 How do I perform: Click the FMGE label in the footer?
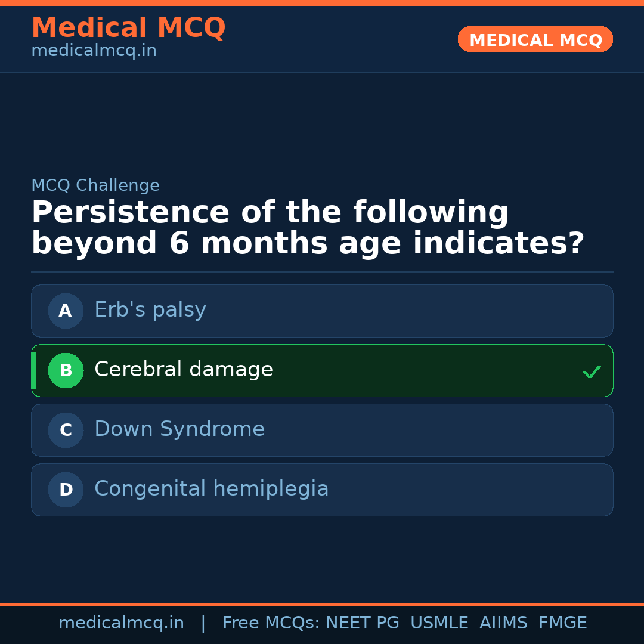click(562, 622)
